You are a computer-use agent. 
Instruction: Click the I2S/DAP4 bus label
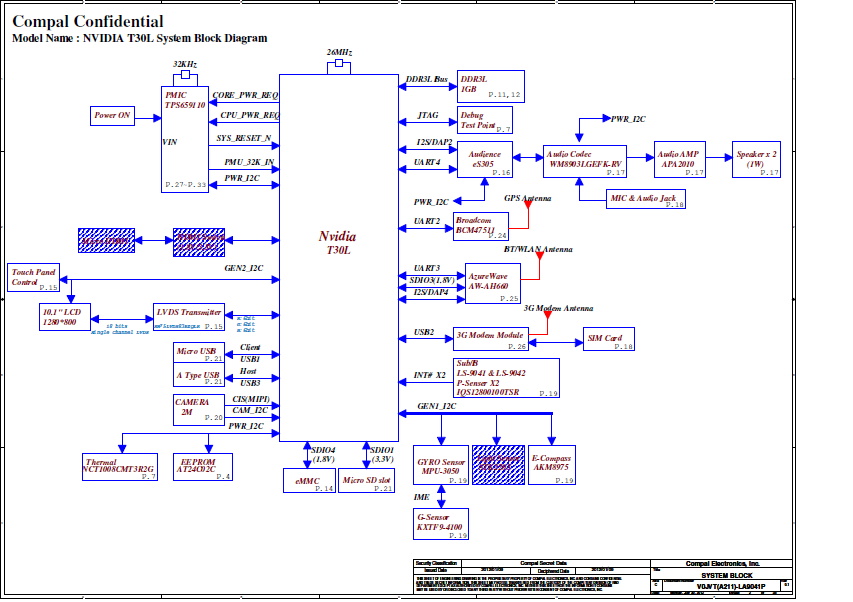(431, 293)
